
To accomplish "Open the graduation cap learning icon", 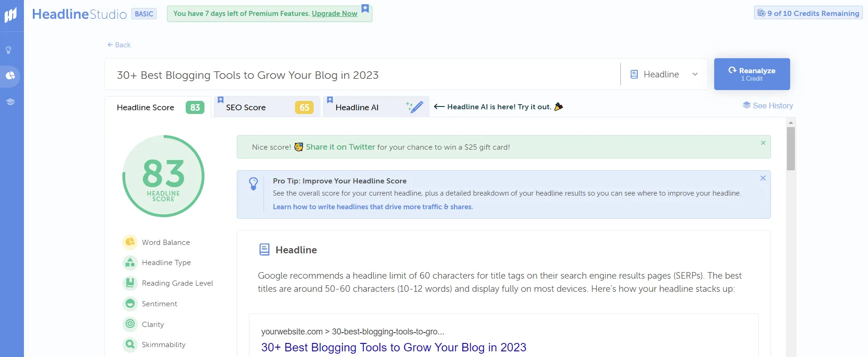I will tap(10, 101).
